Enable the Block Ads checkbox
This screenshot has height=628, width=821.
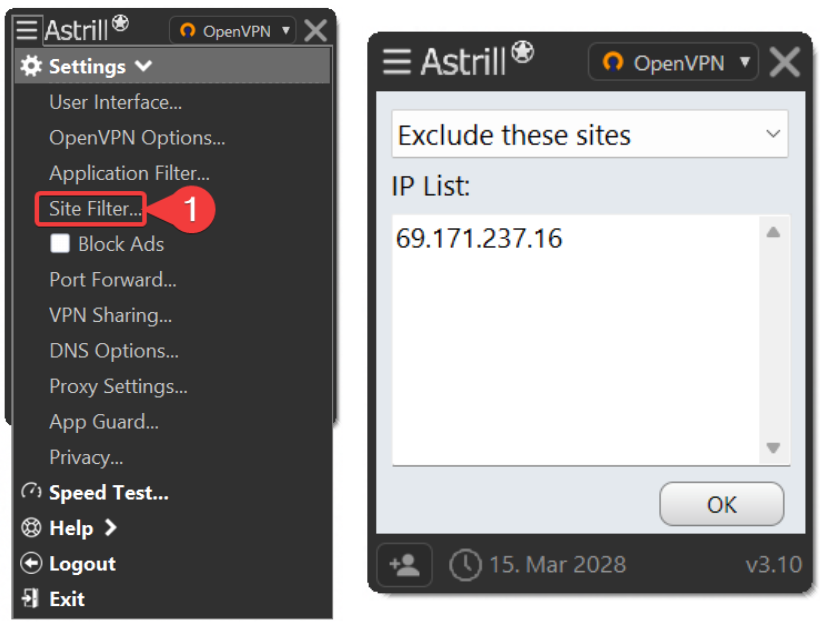pyautogui.click(x=60, y=244)
